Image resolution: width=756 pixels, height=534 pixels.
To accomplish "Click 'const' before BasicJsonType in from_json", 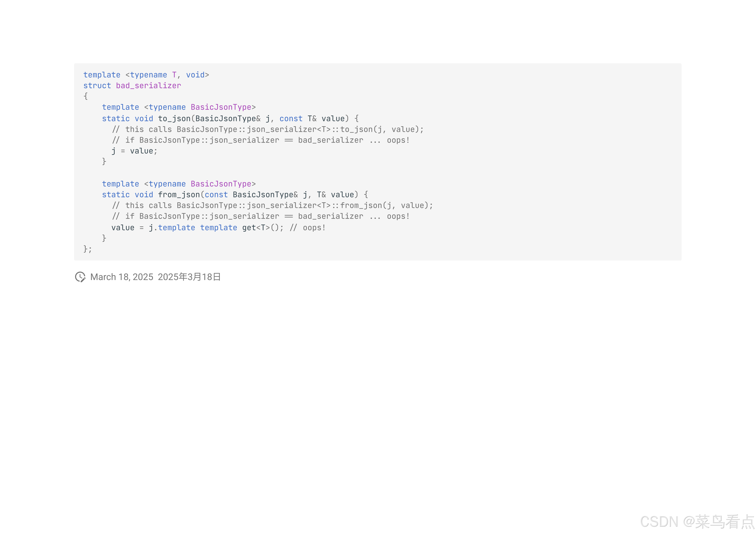I will (216, 195).
